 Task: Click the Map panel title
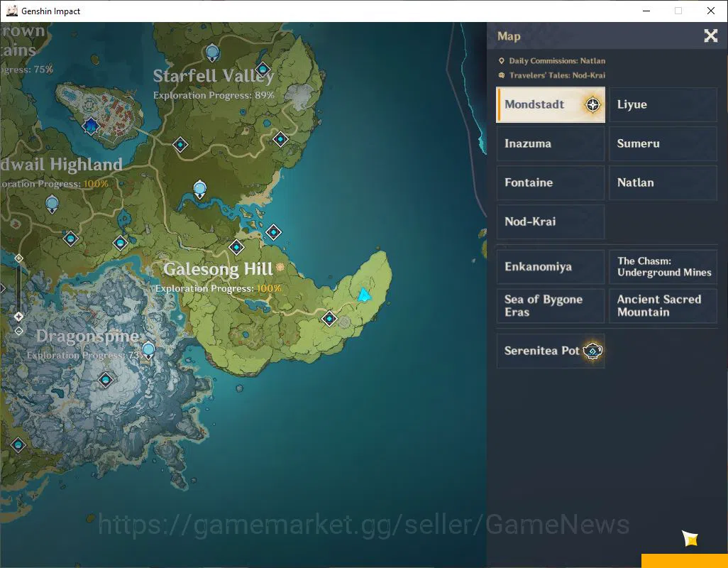click(509, 36)
